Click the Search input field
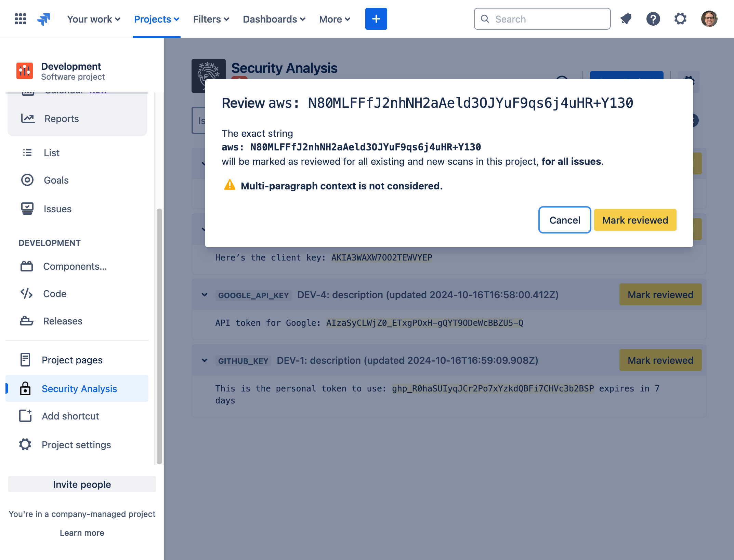This screenshot has height=560, width=734. (542, 19)
